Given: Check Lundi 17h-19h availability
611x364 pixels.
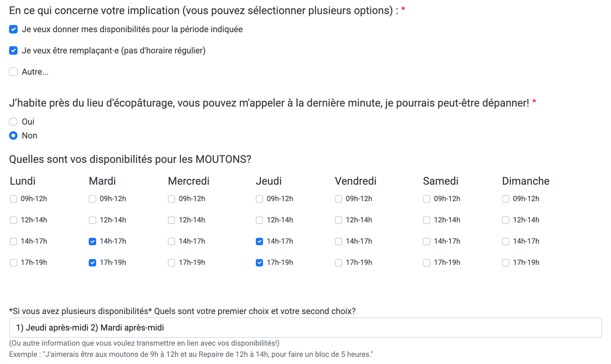Looking at the screenshot, I should coord(13,263).
